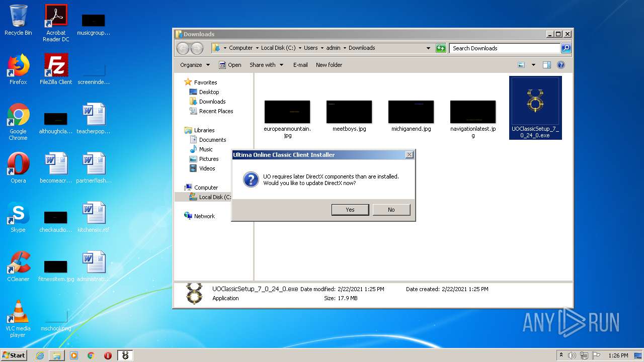Open the Share with dropdown
Screen dimensions: 644x362
point(266,65)
